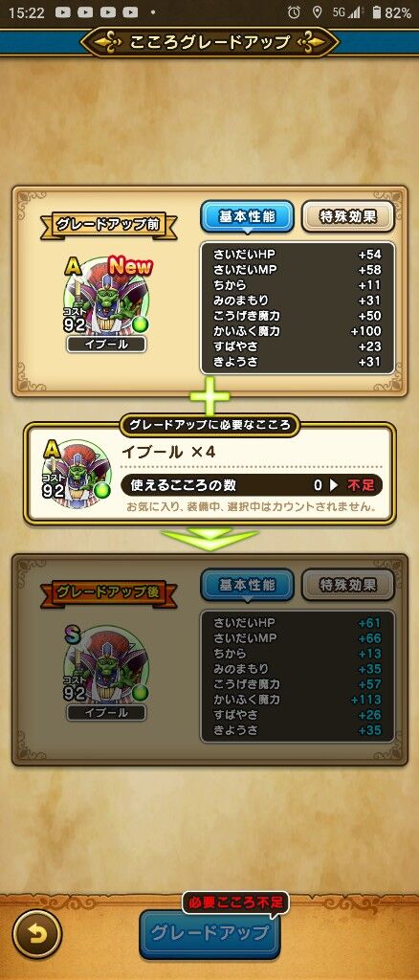Tap the かいふく魔力 +100 stat row
419x980 pixels.
(298, 331)
